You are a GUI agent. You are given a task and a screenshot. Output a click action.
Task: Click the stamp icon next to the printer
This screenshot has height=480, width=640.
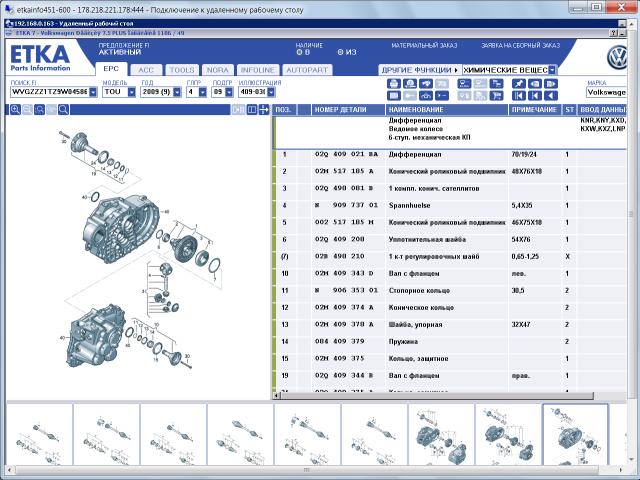tap(410, 84)
